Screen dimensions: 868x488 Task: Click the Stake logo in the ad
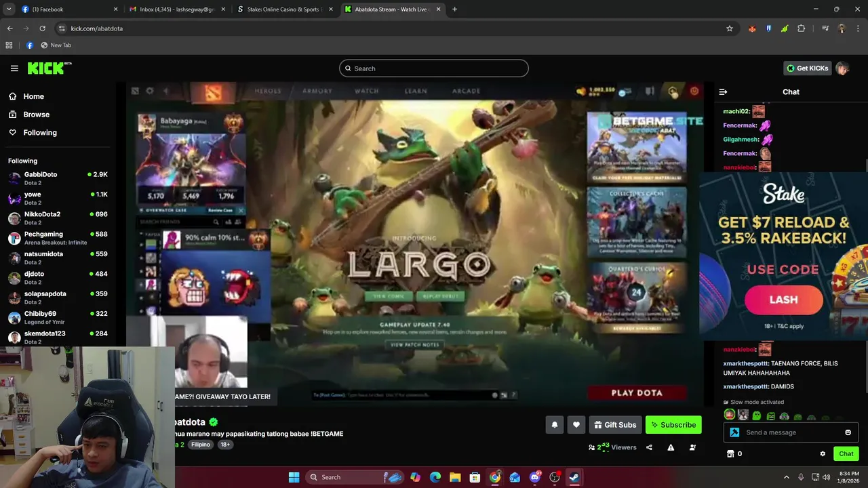tap(783, 195)
